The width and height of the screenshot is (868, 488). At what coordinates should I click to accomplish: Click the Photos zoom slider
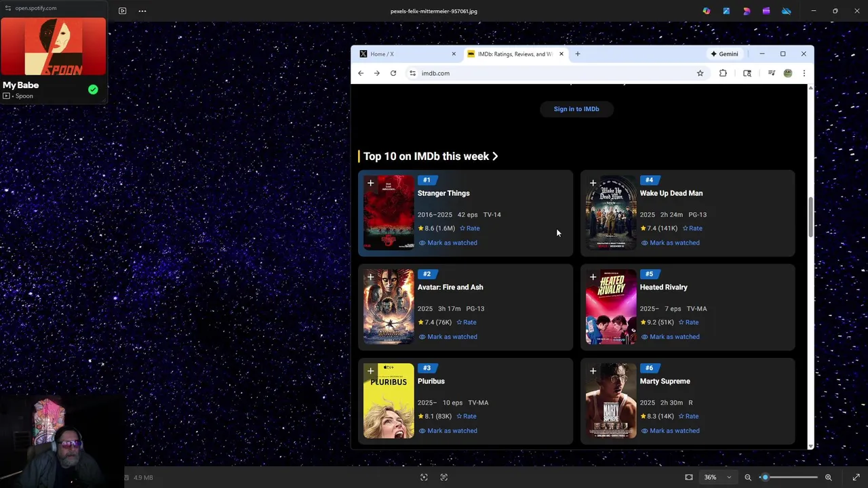(789, 477)
